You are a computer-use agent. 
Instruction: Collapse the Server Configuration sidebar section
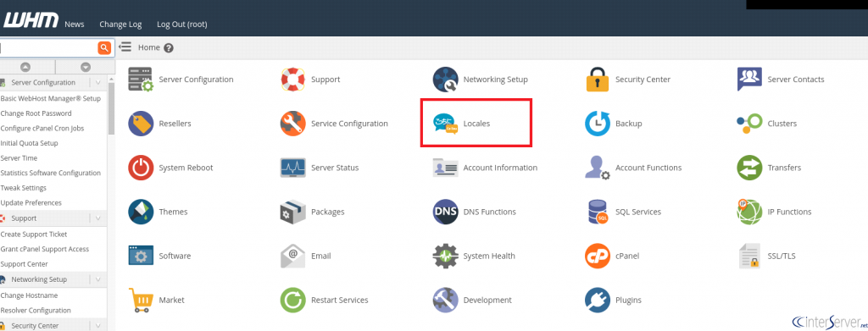[98, 82]
